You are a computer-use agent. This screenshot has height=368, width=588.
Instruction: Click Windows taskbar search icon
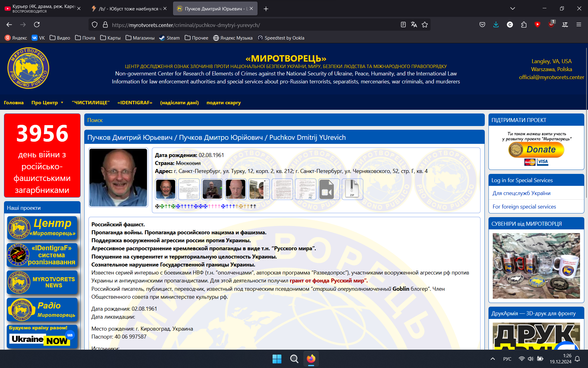(x=294, y=358)
